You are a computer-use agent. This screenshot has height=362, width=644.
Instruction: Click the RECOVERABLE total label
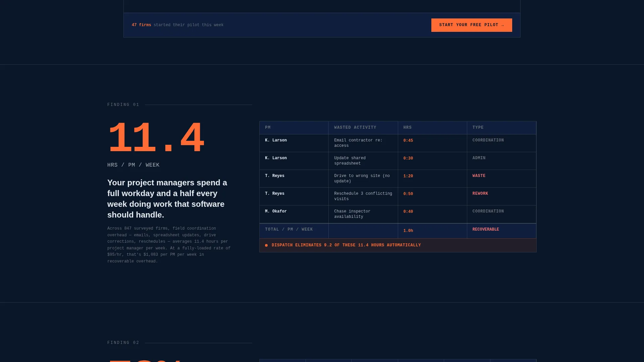pos(486,230)
